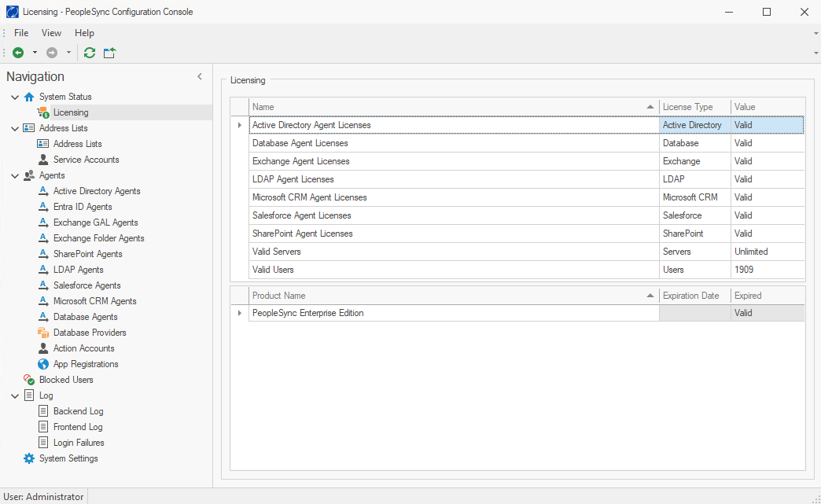Viewport: 821px width, 504px height.
Task: Click the System Status home icon
Action: 29,97
